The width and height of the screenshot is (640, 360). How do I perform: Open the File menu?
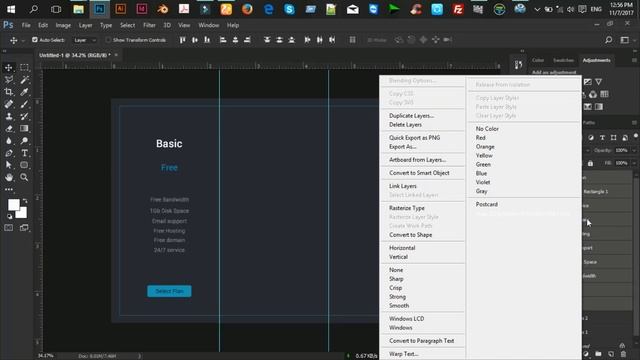tap(26, 25)
